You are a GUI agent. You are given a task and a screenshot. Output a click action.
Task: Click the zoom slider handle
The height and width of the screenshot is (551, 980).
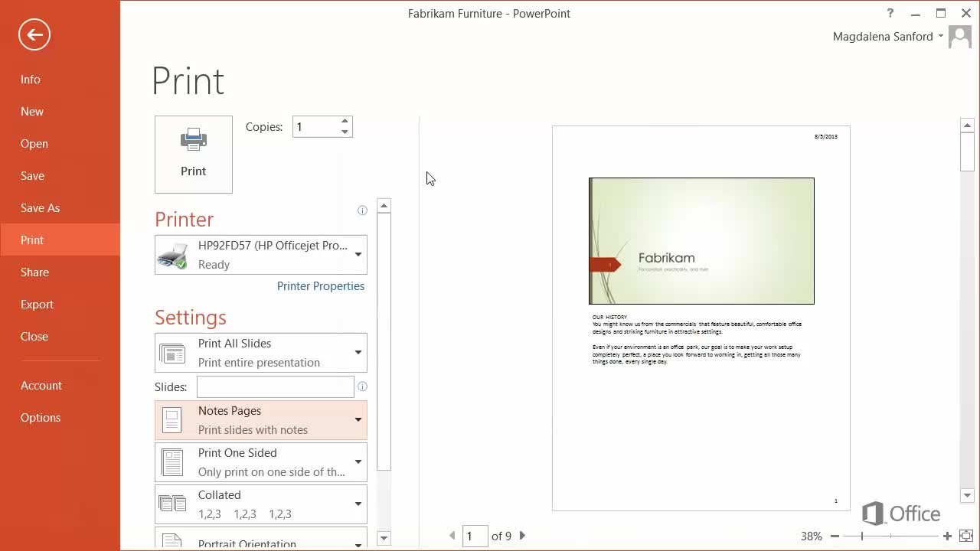[x=862, y=536]
